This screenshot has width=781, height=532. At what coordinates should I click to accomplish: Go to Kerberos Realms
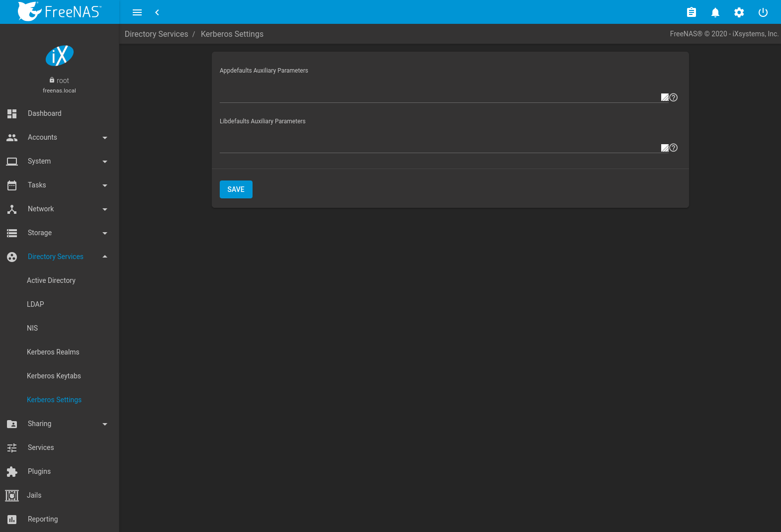[x=53, y=352]
